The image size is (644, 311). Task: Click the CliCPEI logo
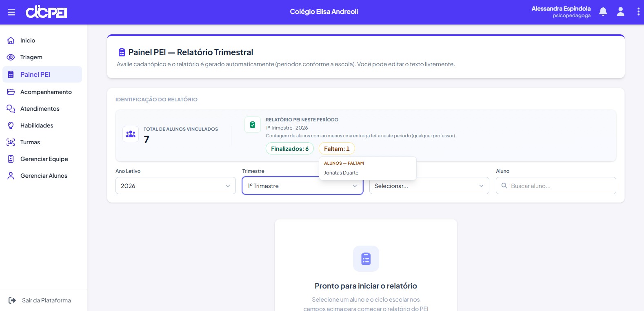pos(46,12)
